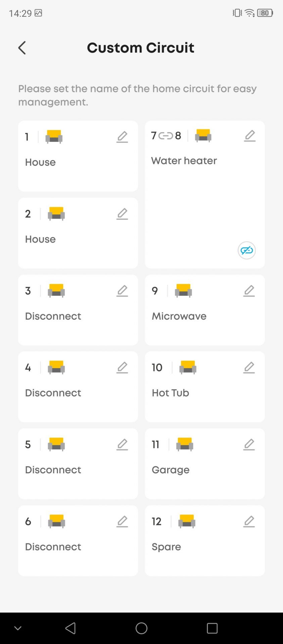283x644 pixels.
Task: Edit the Spare circuit label
Action: 249,521
